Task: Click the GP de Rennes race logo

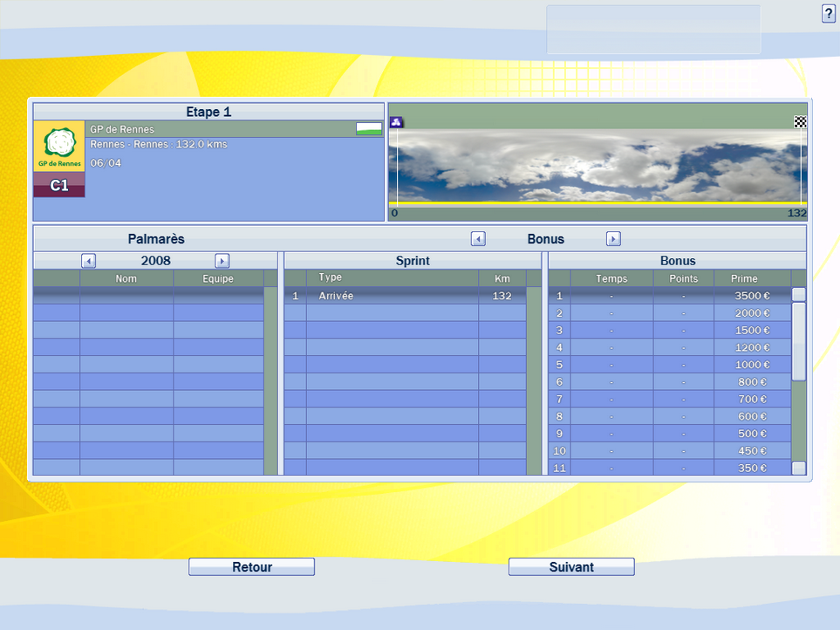Action: 59,146
